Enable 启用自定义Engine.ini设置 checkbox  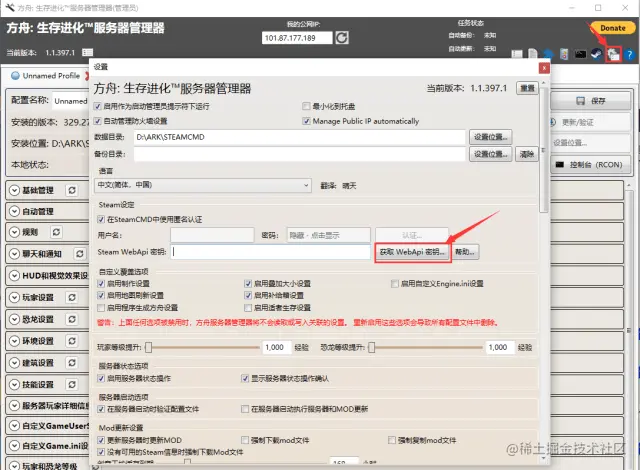tap(395, 284)
